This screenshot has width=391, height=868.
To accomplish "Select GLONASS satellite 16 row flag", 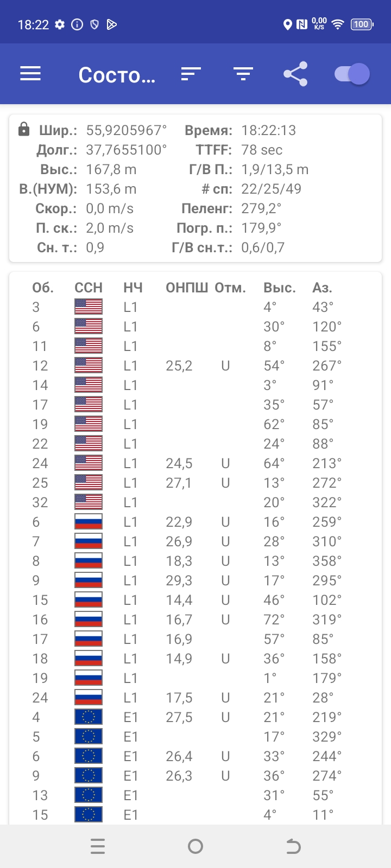I will tap(88, 620).
